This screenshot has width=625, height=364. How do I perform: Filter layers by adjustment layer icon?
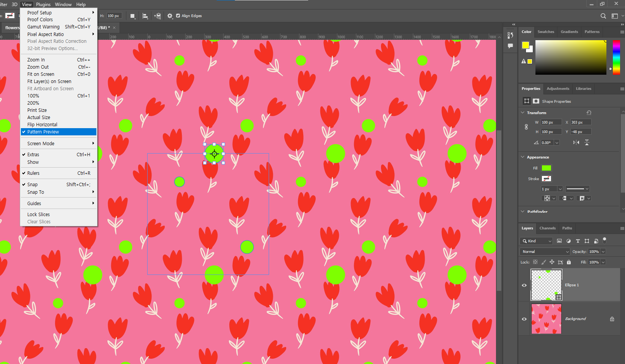568,241
